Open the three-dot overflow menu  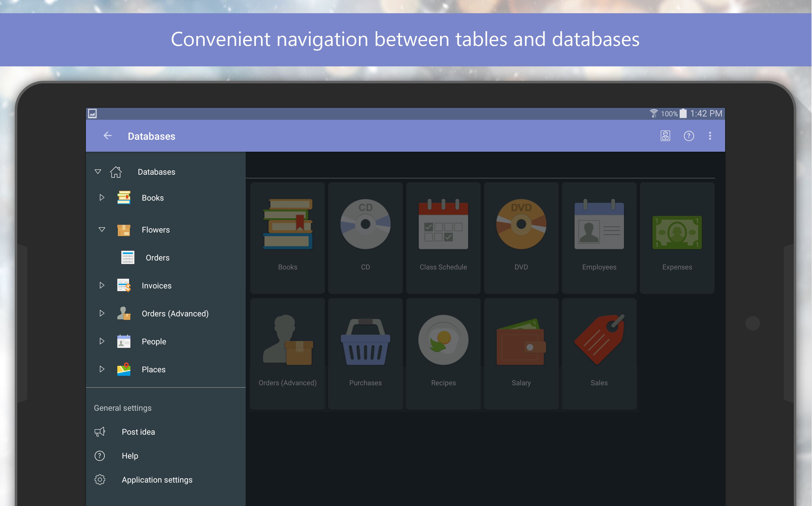point(710,136)
